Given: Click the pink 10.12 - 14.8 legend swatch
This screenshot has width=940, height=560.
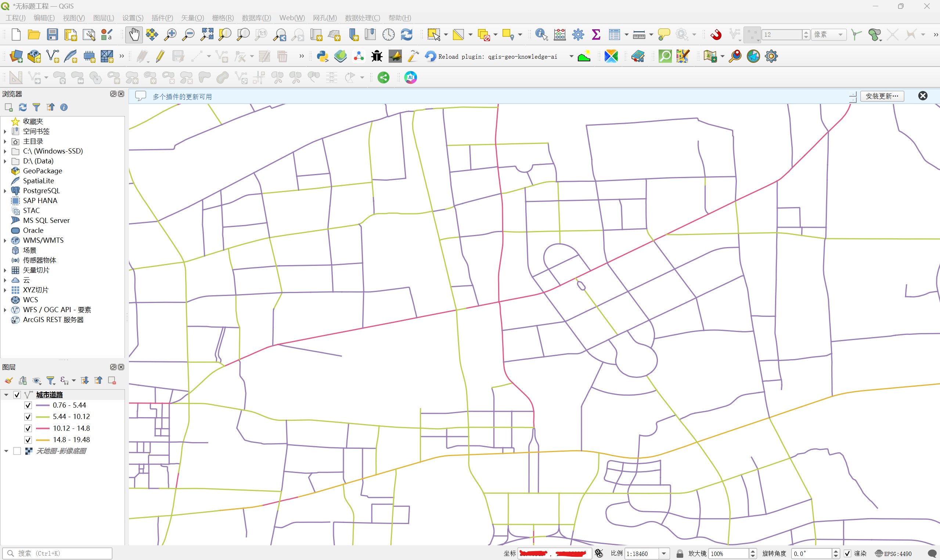Looking at the screenshot, I should click(x=43, y=428).
